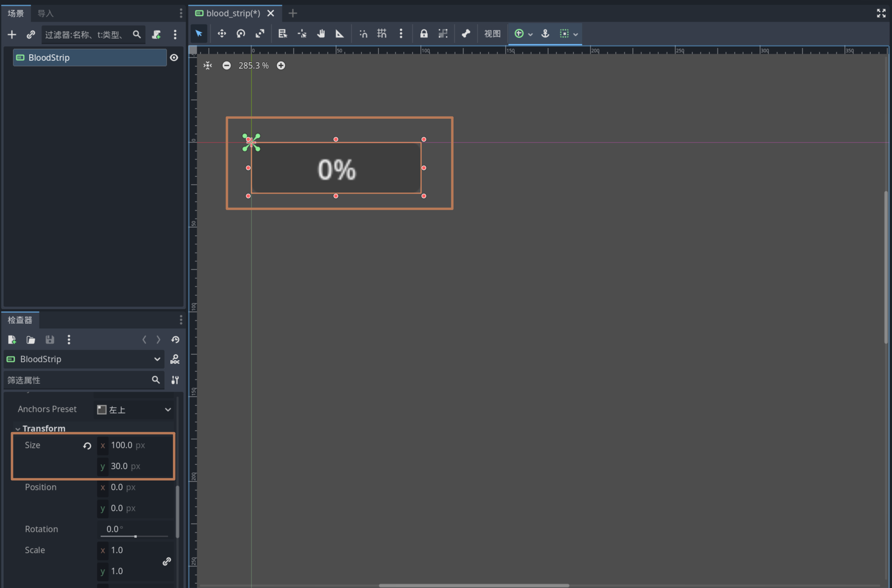Open property tools settings icon
Viewport: 892px width, 588px height.
175,380
